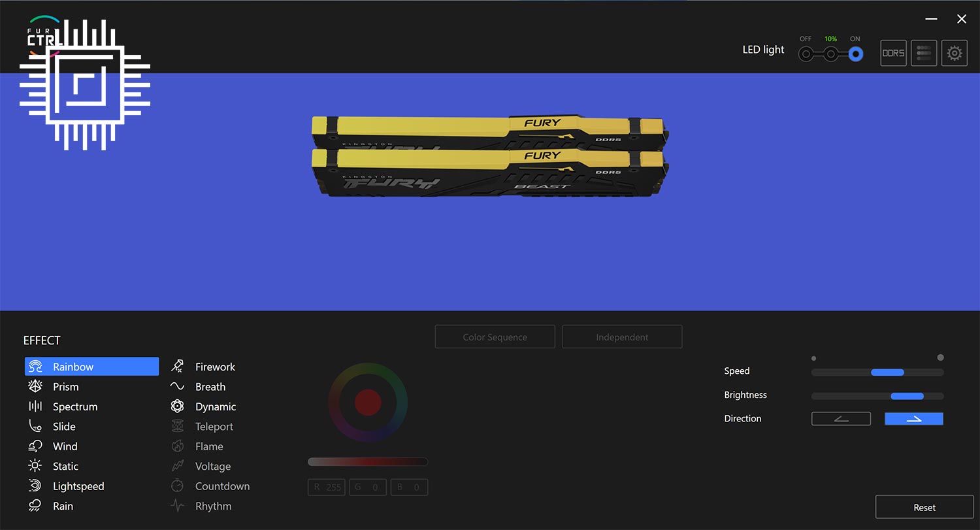
Task: Select the Static effect label
Action: [65, 466]
